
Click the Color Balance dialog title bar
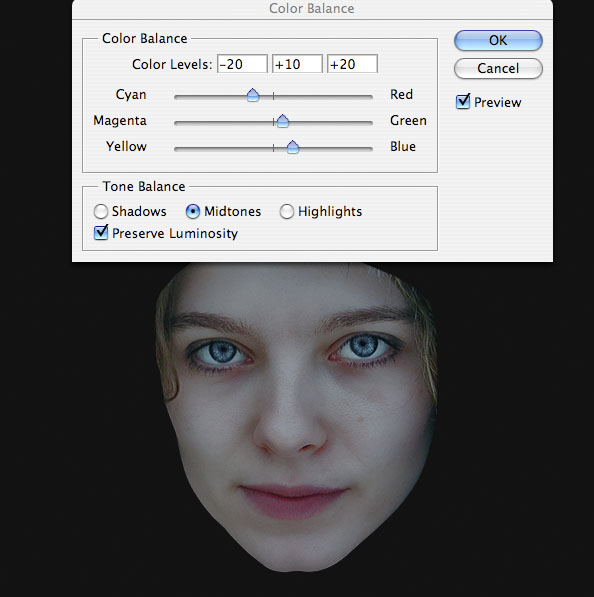pos(312,9)
